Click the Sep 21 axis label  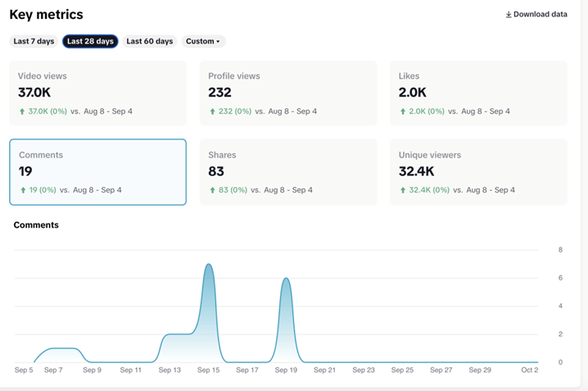tap(325, 370)
